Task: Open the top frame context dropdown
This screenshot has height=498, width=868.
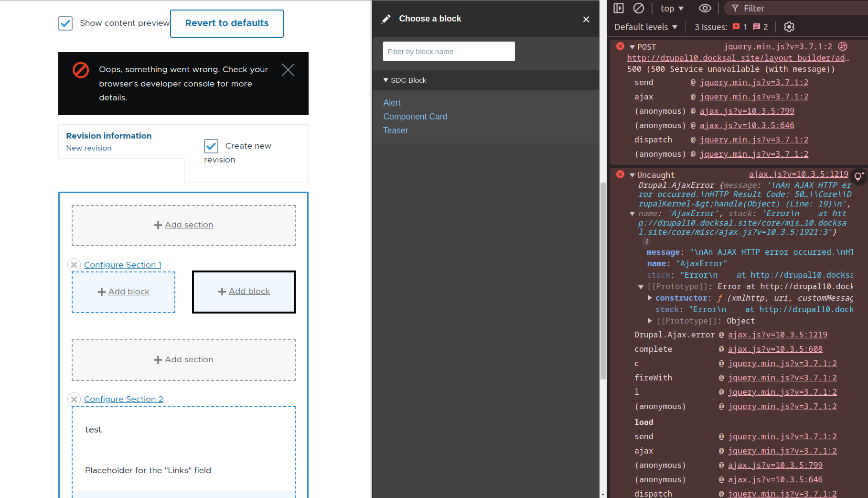Action: click(671, 8)
